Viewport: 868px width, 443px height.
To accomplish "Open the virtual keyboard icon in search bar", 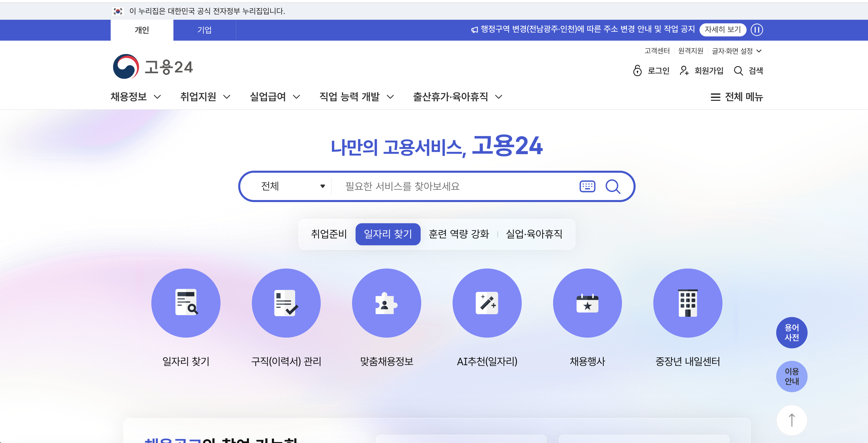I will (x=587, y=186).
